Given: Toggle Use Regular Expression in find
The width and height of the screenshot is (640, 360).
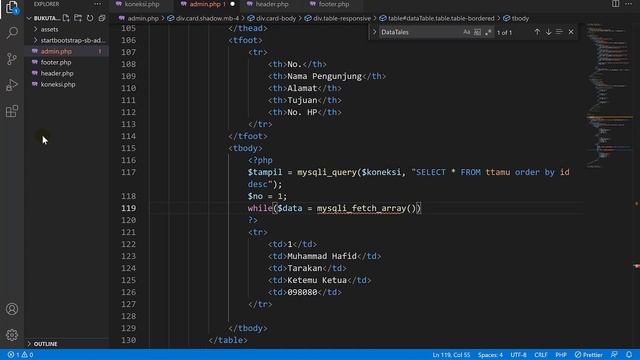Looking at the screenshot, I should coord(488,32).
